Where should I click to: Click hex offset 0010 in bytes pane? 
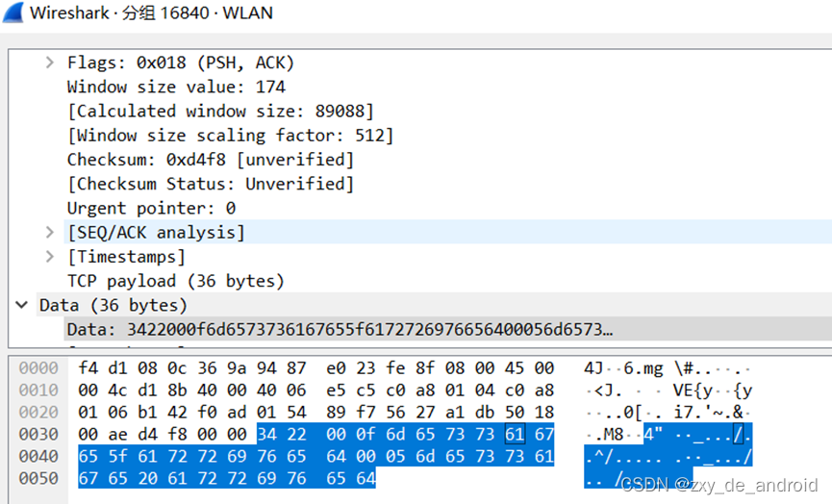(x=38, y=390)
